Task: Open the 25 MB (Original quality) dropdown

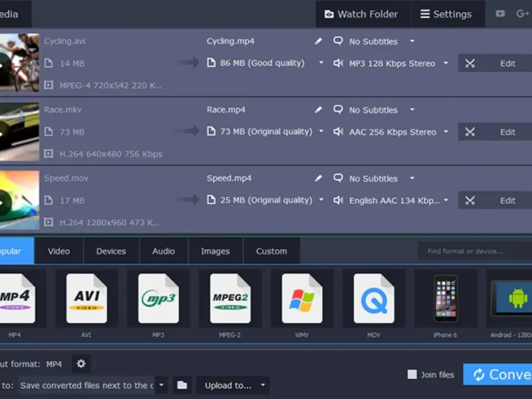Action: click(321, 200)
